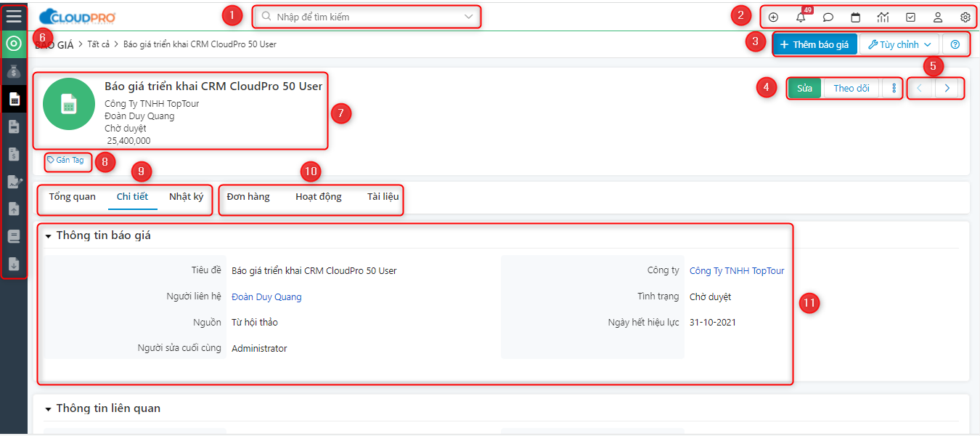This screenshot has width=980, height=436.
Task: Click the Administrator last-editor value
Action: [x=259, y=349]
